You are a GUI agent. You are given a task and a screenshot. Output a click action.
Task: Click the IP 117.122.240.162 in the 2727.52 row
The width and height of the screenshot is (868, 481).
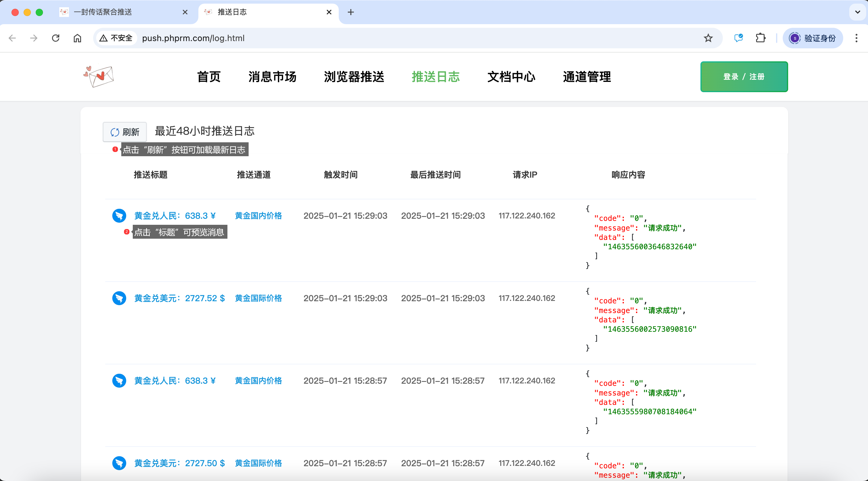[x=527, y=298]
